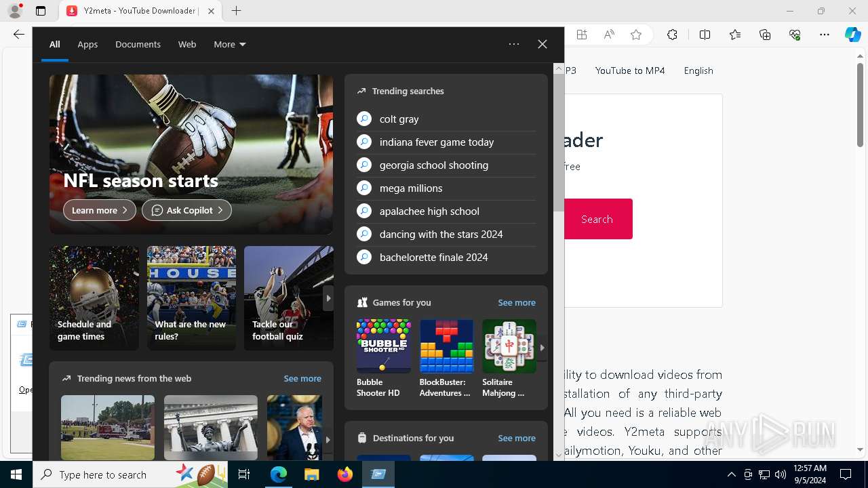Open Edge profile avatar icon
Viewport: 868px width, 488px height.
tap(15, 11)
